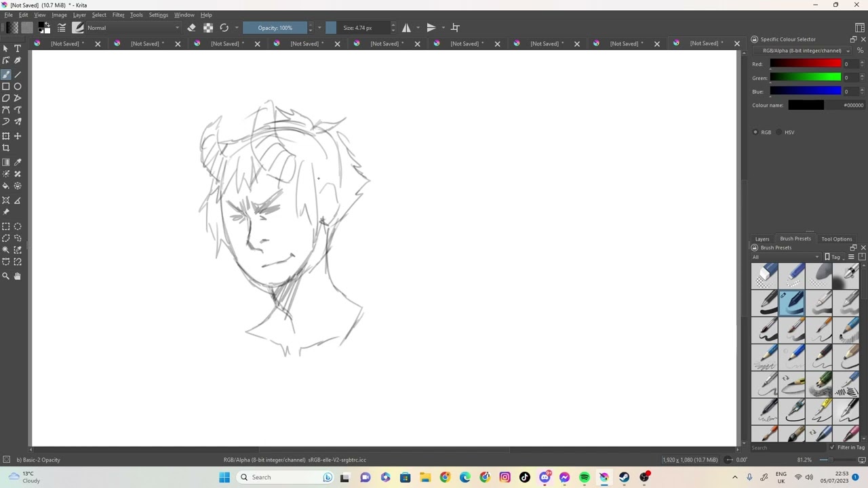
Task: Select the RGB radio button
Action: coord(755,132)
